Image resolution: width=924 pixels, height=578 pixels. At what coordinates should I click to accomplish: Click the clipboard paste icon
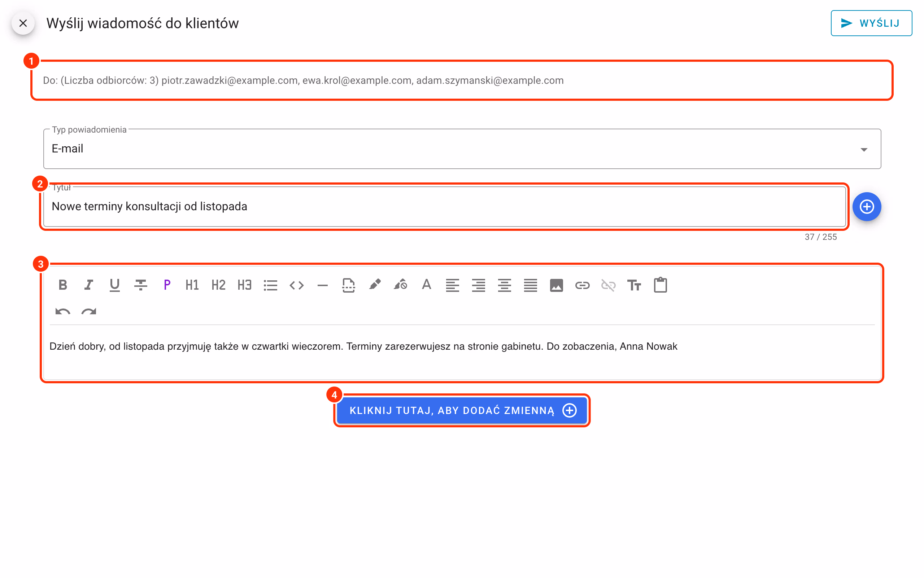pyautogui.click(x=660, y=285)
